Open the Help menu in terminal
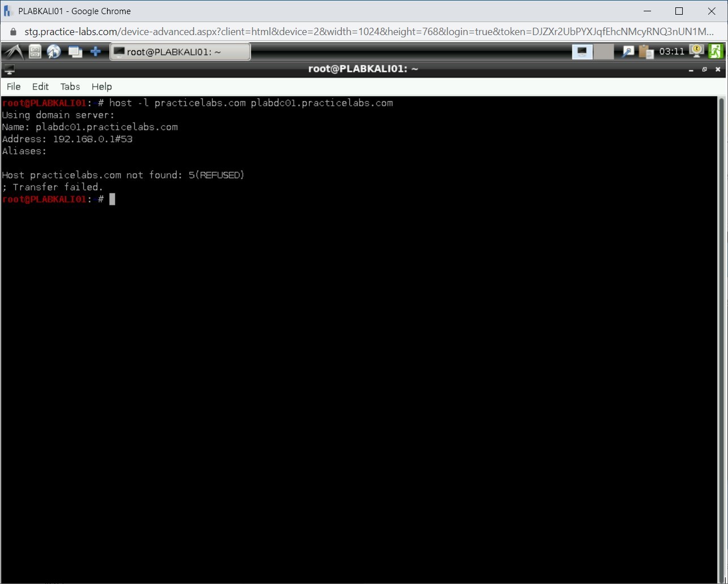This screenshot has height=584, width=728. (x=102, y=87)
